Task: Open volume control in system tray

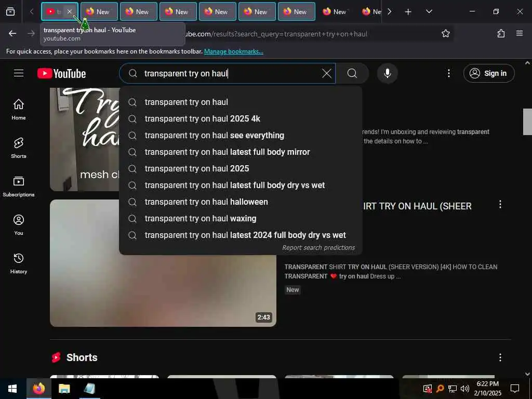Action: (465, 389)
